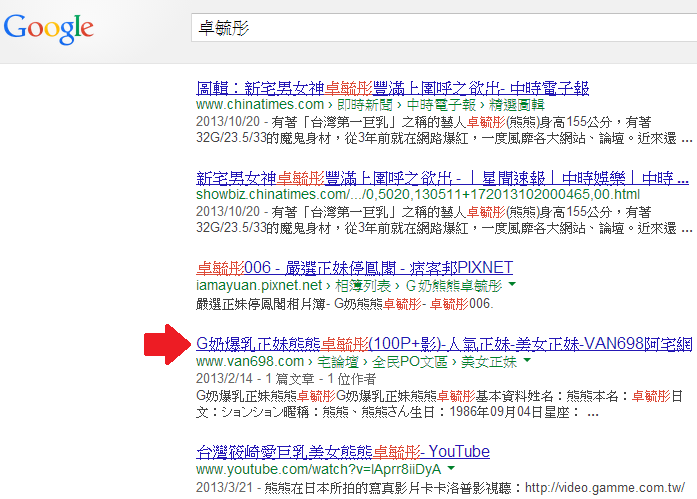Click the text '2013/2/14 - 1 篇文章 - 1 位作者'
This screenshot has height=499, width=697.
click(286, 379)
